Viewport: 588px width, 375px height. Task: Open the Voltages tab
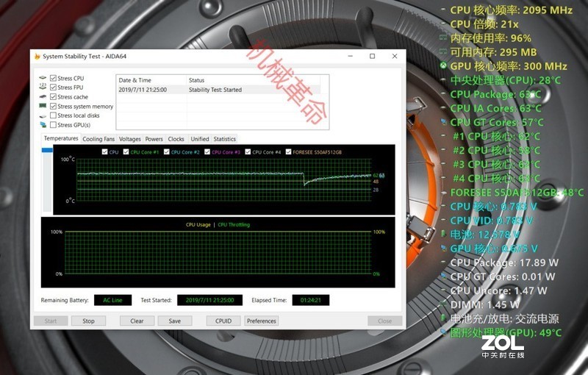point(130,139)
